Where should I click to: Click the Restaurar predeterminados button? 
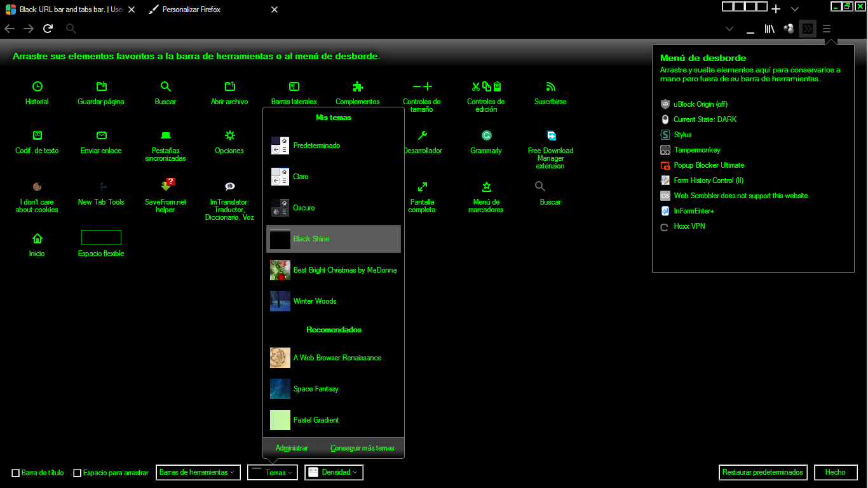click(763, 472)
